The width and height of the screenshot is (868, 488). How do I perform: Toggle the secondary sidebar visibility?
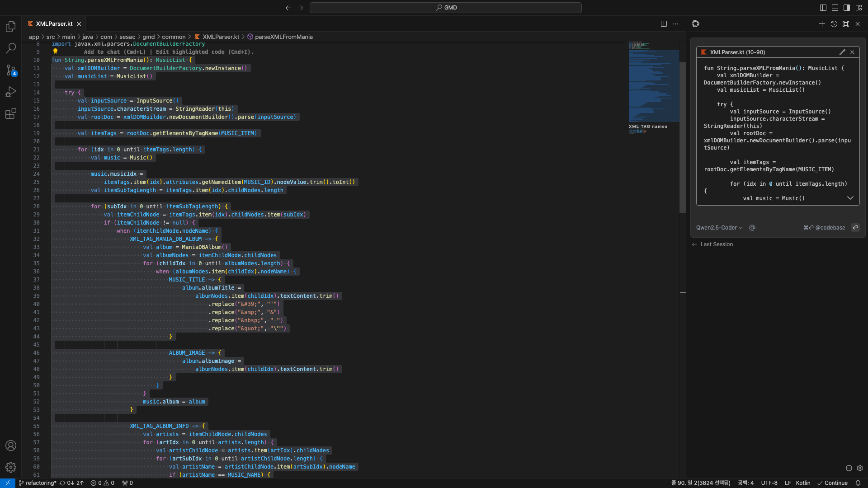coord(847,8)
